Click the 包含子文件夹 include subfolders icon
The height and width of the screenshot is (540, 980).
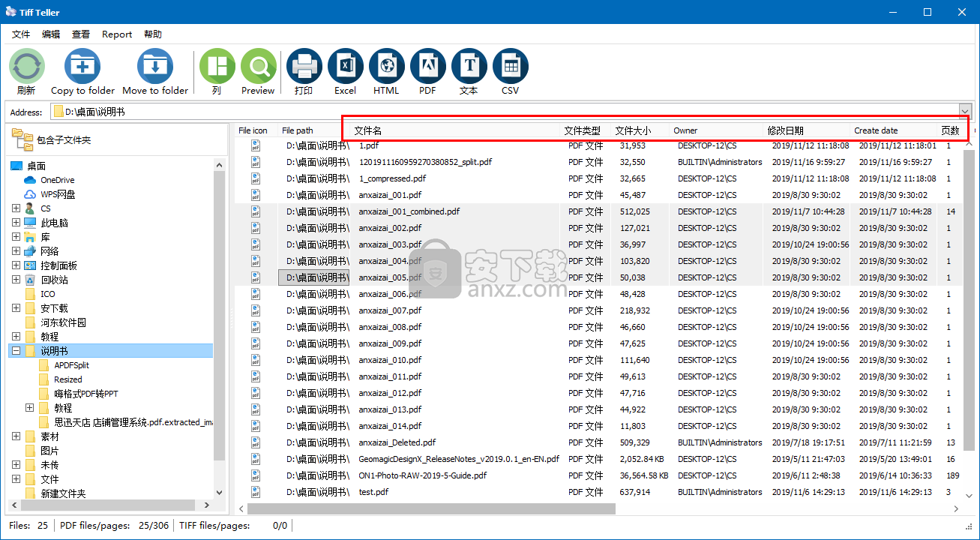(x=22, y=139)
